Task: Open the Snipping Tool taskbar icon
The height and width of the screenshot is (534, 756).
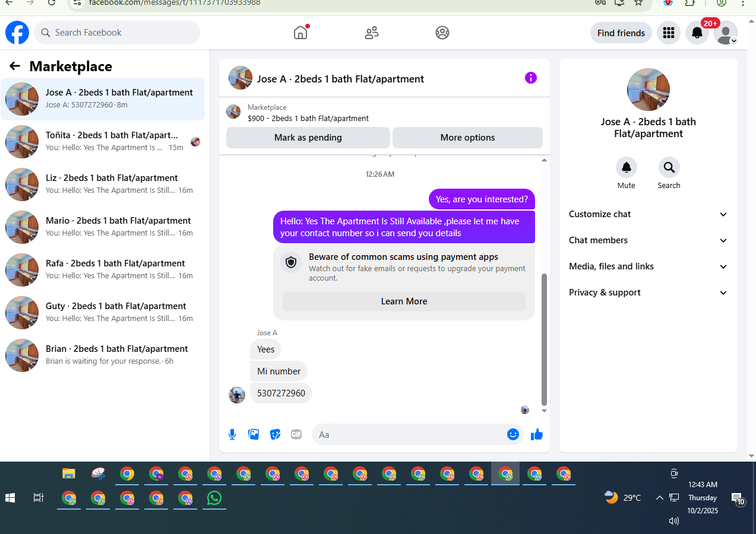Action: tap(98, 474)
